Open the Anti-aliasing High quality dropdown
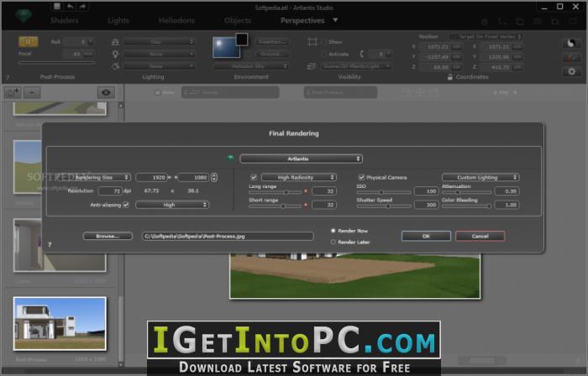 point(172,205)
